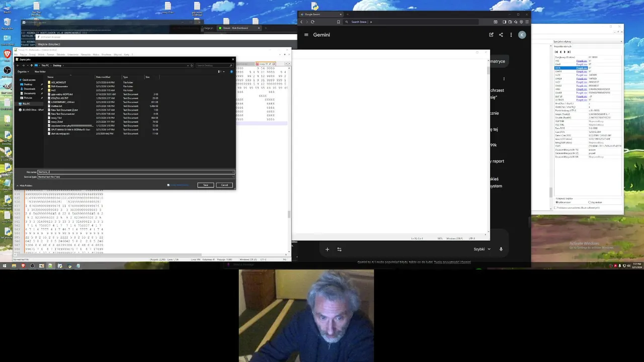Toggle checkbox left of the Save button
Screen dimensions: 644x362
point(168,185)
